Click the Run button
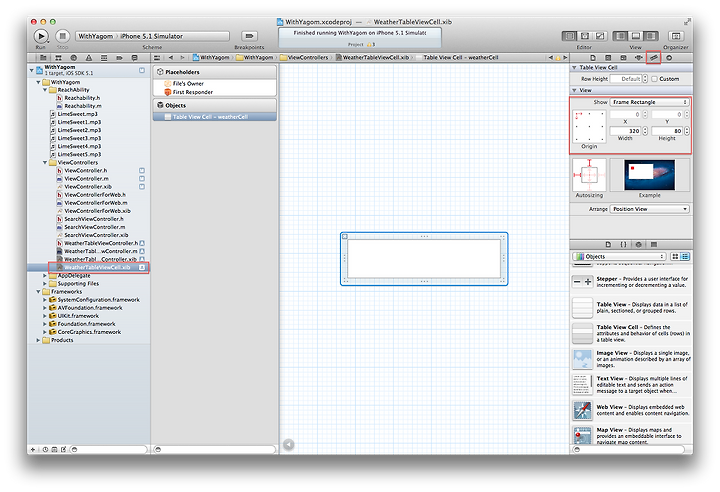Image resolution: width=720 pixels, height=492 pixels. tap(41, 36)
